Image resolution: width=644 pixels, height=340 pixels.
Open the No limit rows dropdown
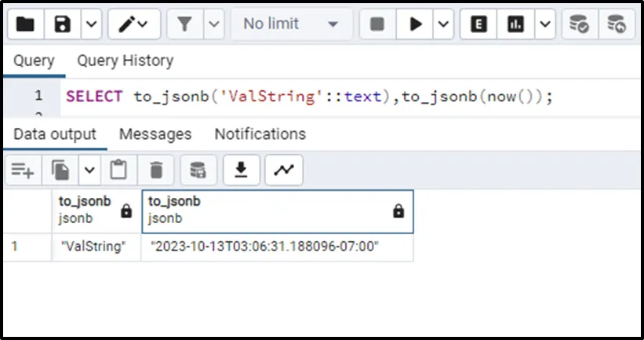[x=290, y=24]
